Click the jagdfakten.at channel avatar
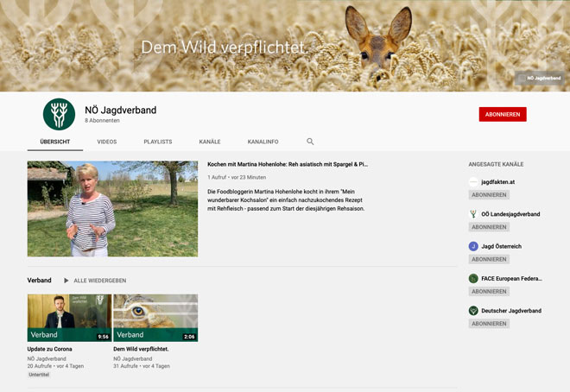Image resolution: width=570 pixels, height=392 pixels. pyautogui.click(x=473, y=181)
